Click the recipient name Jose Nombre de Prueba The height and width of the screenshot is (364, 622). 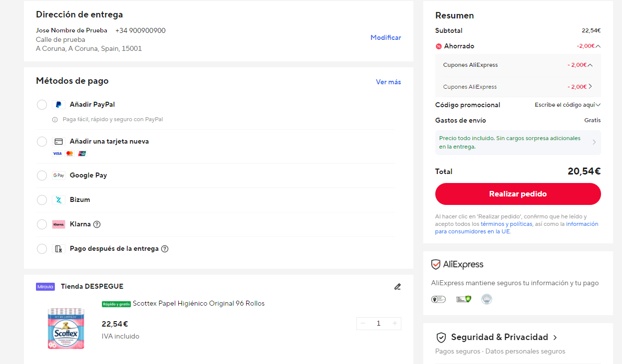coord(71,31)
